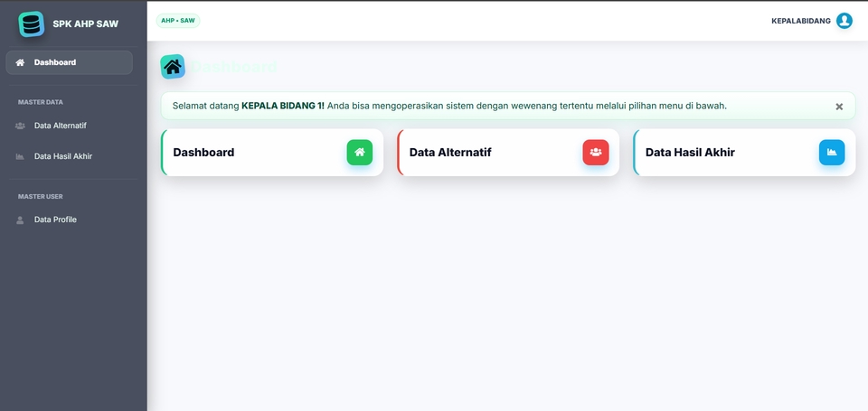The image size is (868, 411).
Task: Select Dashboard in the sidebar menu
Action: coord(55,62)
